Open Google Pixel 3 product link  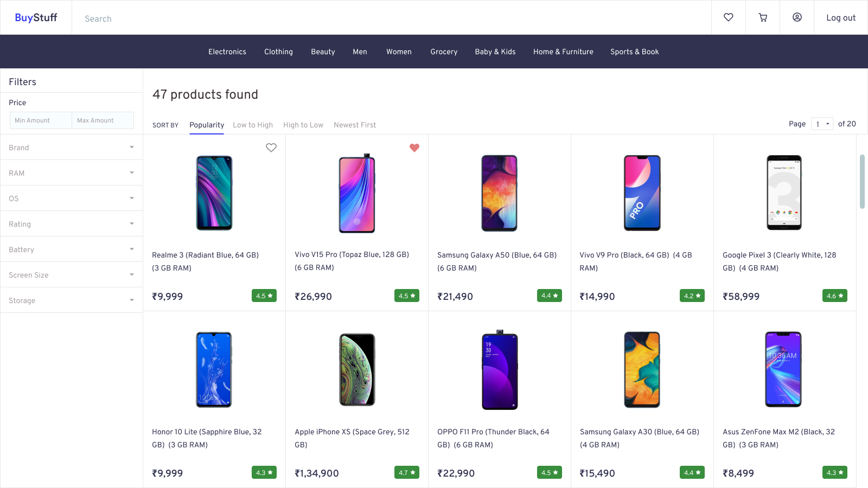point(779,261)
